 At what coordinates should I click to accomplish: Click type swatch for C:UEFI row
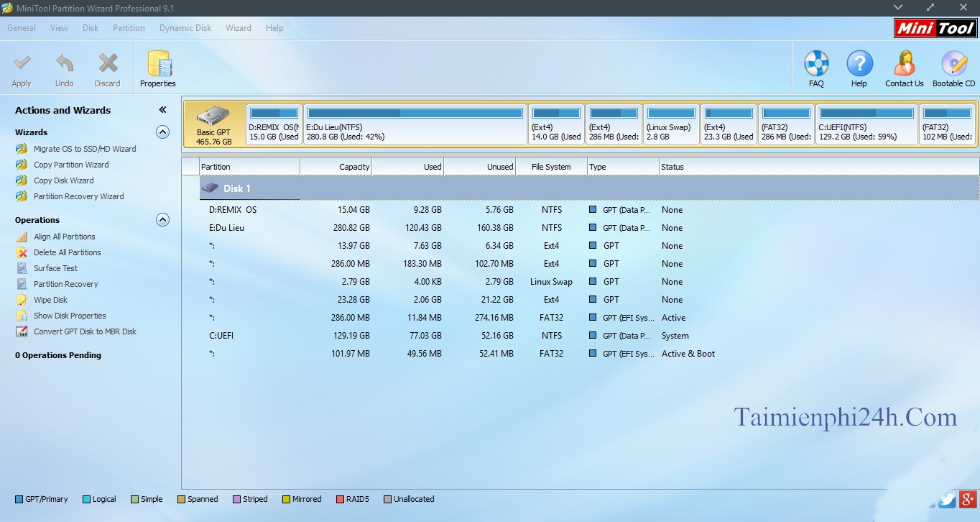(593, 336)
